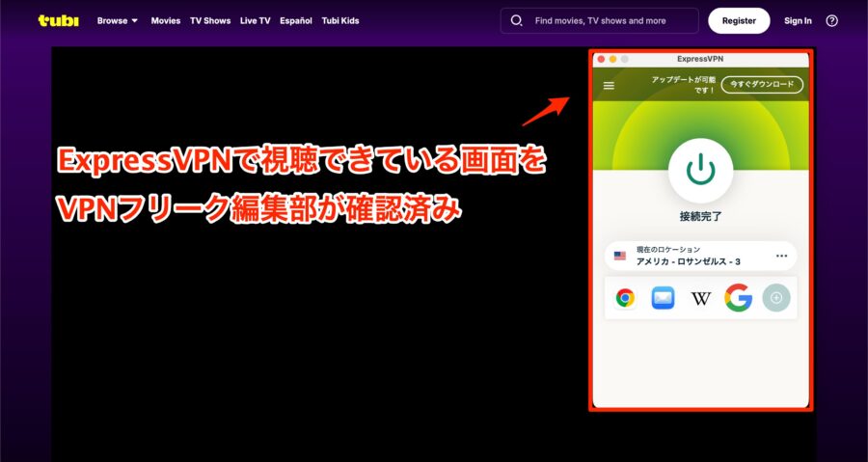Minimize the ExpressVPN window
The image size is (868, 462).
pyautogui.click(x=612, y=59)
